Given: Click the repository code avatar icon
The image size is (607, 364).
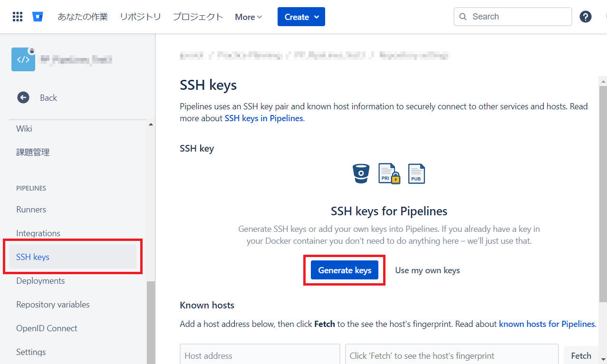Looking at the screenshot, I should click(x=23, y=59).
